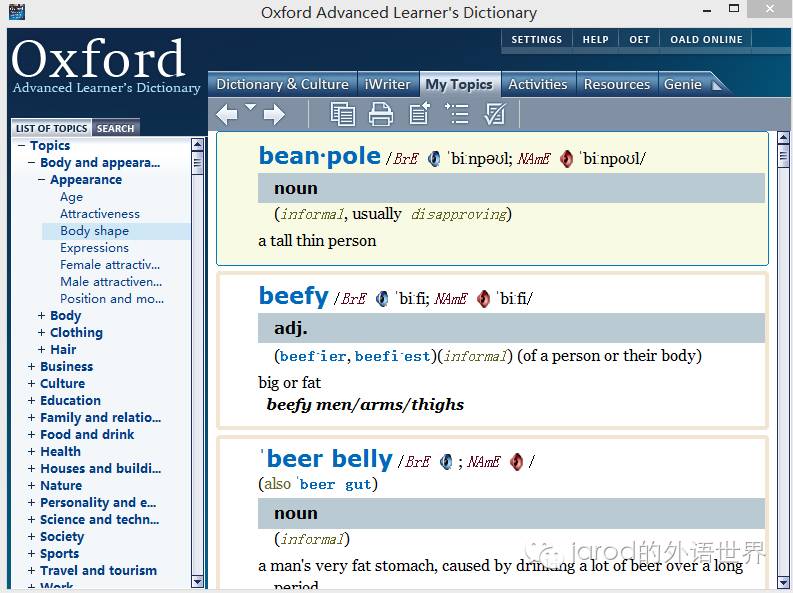The image size is (793, 593).
Task: Expand the Business node
Action: 31,367
